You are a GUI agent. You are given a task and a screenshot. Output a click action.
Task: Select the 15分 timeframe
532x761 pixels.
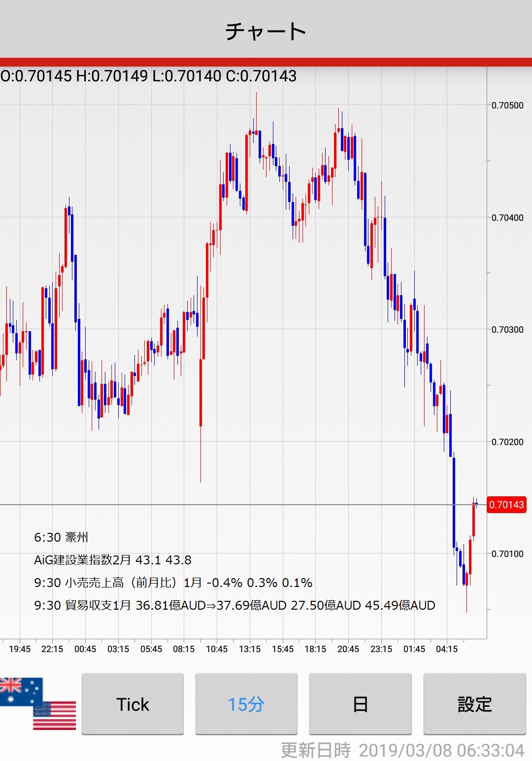[x=246, y=704]
